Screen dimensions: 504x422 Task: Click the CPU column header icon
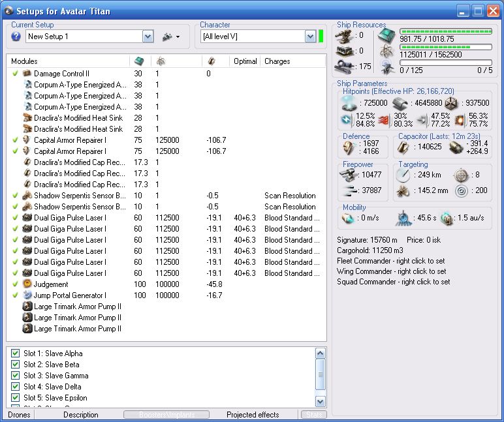click(x=138, y=61)
